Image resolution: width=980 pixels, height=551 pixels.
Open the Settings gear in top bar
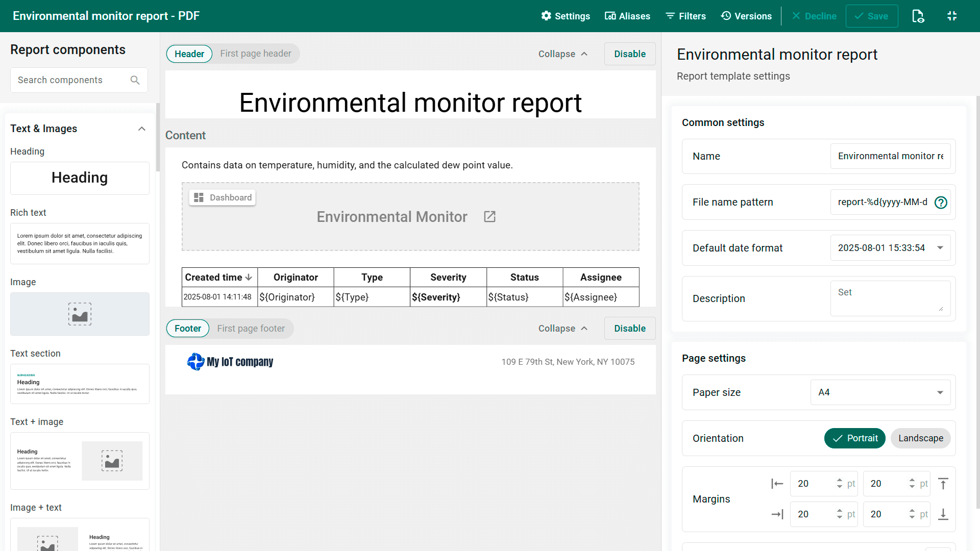(566, 16)
